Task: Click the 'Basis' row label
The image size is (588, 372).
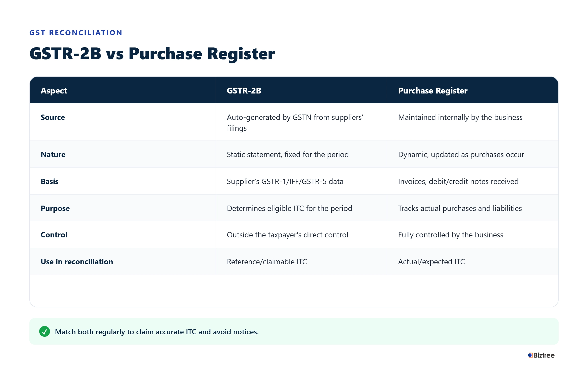Action: click(x=49, y=181)
